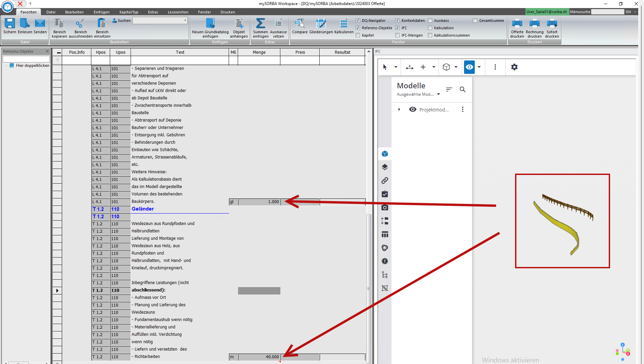Open the layers sidebar icon
The height and width of the screenshot is (364, 644).
pyautogui.click(x=385, y=167)
